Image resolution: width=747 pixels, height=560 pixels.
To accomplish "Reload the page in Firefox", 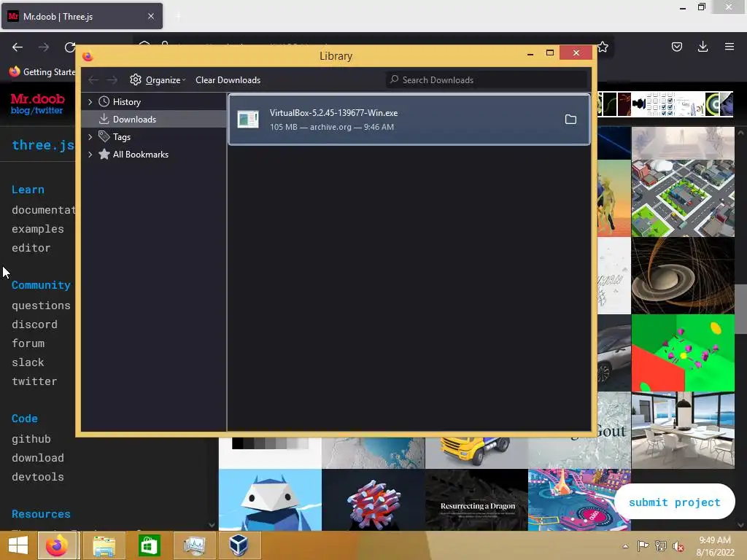I will coord(69,47).
